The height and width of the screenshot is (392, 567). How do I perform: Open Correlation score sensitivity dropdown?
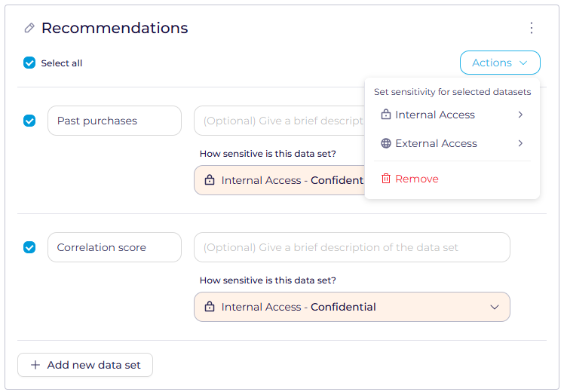point(495,307)
